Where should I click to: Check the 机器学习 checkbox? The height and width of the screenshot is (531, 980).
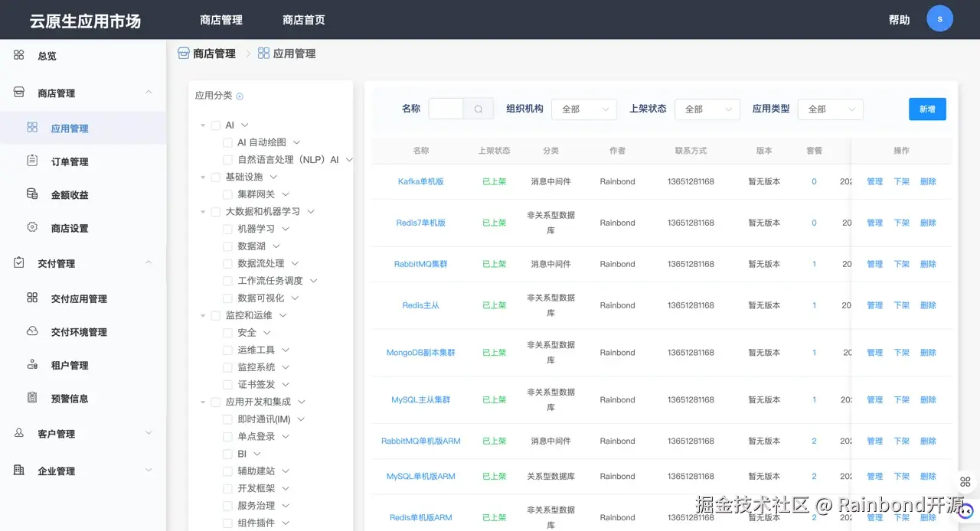pyautogui.click(x=227, y=229)
